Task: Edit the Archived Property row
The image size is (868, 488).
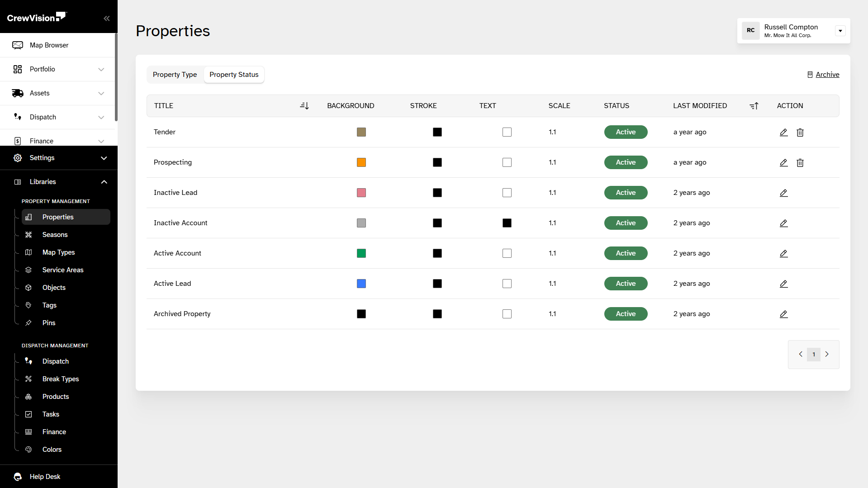Action: pyautogui.click(x=784, y=314)
